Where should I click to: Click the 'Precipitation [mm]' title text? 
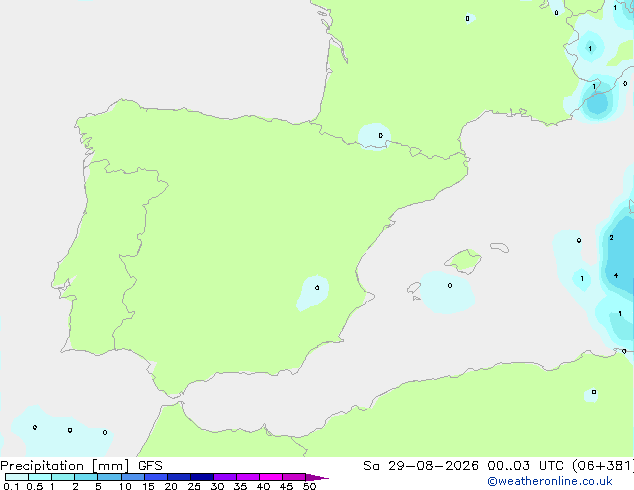65,466
